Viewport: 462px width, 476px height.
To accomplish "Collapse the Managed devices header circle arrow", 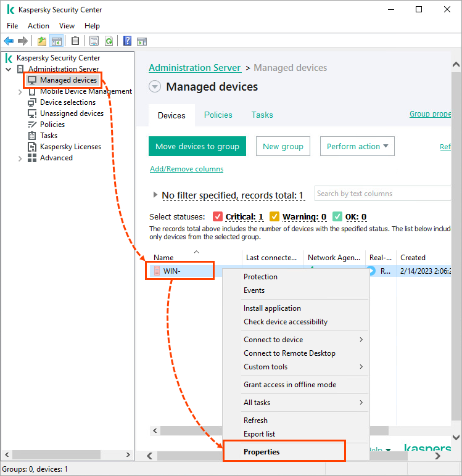I will pyautogui.click(x=155, y=87).
